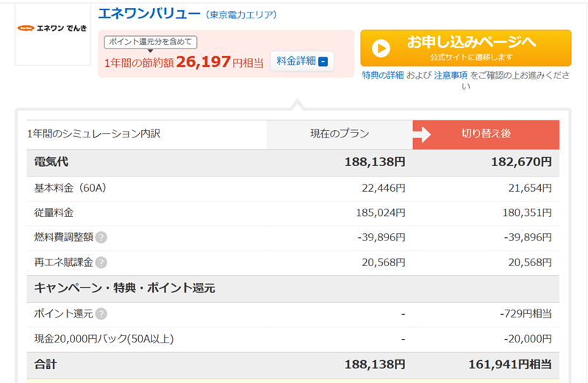Screen dimensions: 588x383
Task: Click help icon next to 再エネ賦課金
Action: tap(101, 262)
